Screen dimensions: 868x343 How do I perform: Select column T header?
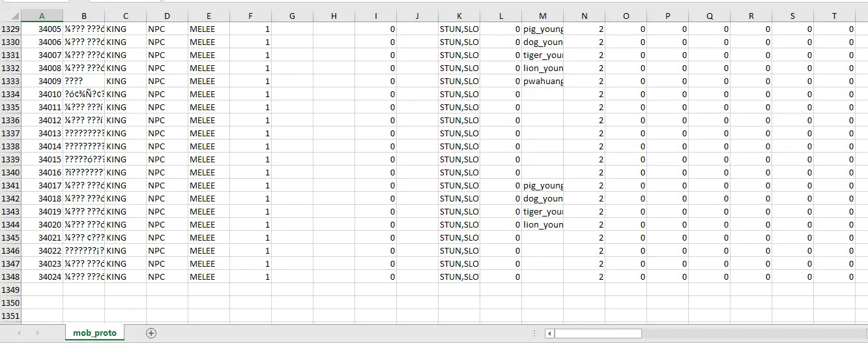834,16
